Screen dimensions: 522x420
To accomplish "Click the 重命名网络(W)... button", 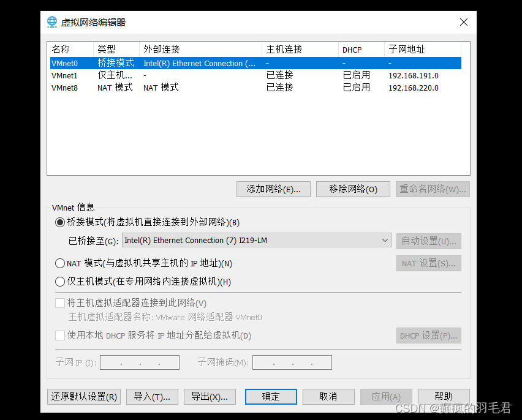I will click(x=433, y=189).
